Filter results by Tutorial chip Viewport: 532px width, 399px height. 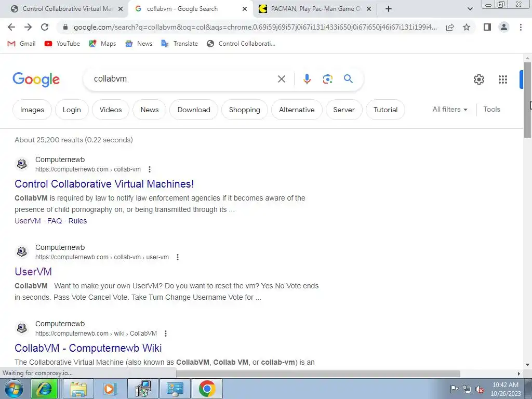[x=385, y=110]
